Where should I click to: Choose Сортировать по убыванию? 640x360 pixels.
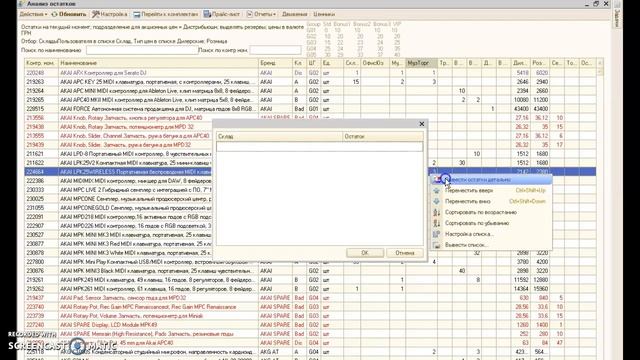[491, 223]
